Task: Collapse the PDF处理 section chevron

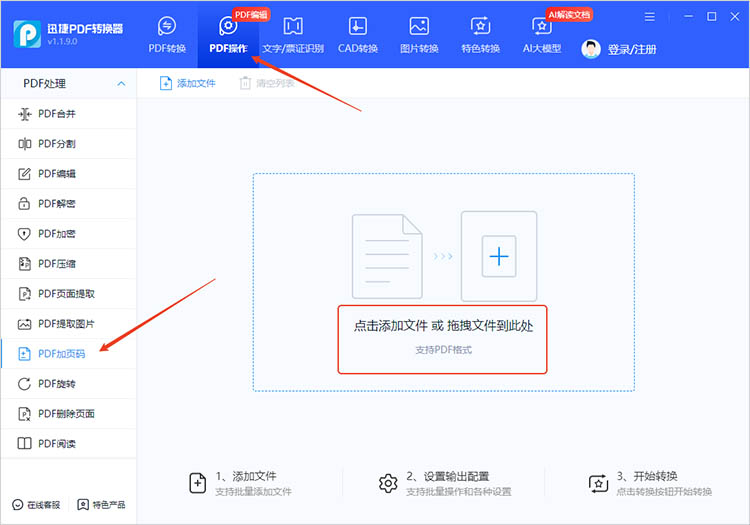Action: (x=121, y=84)
